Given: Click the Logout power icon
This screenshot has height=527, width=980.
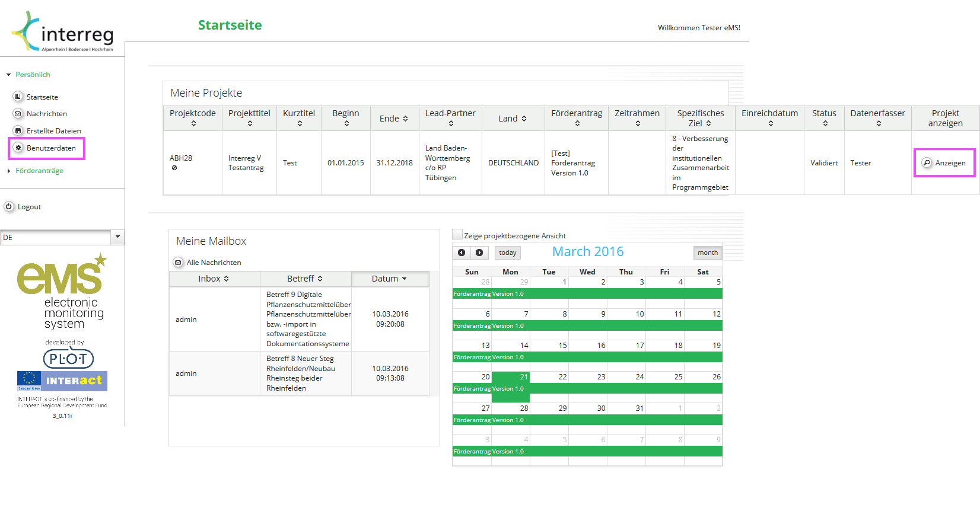Looking at the screenshot, I should 9,207.
